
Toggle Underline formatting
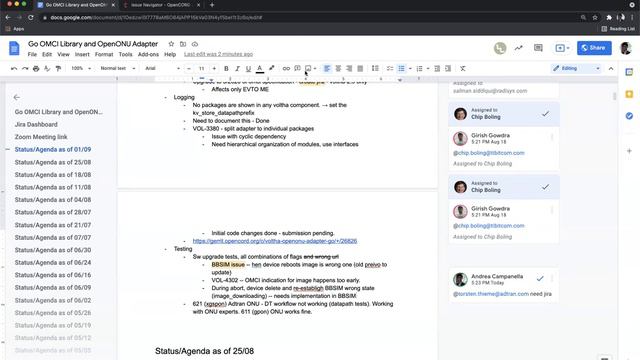(248, 69)
